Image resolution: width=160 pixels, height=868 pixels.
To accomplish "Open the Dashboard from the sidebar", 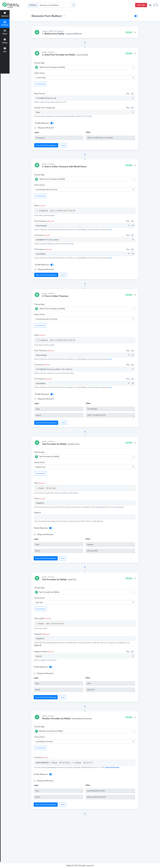I will tap(5, 14).
